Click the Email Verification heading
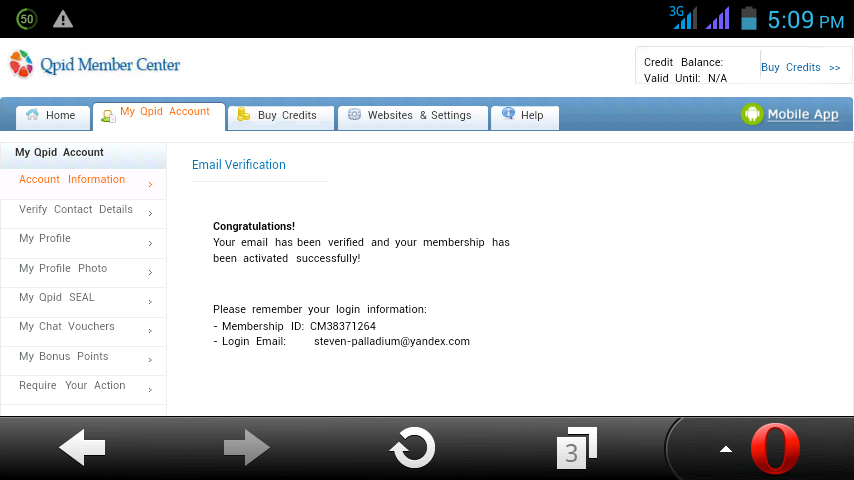Viewport: 854px width, 480px height. coord(239,165)
